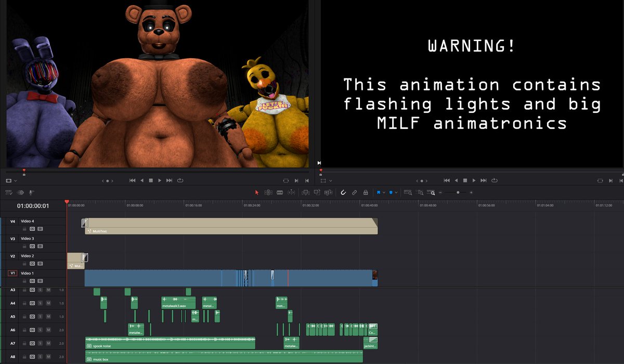Click Match Frame icon in source viewer
Image resolution: width=624 pixels, height=364 pixels.
(x=285, y=180)
